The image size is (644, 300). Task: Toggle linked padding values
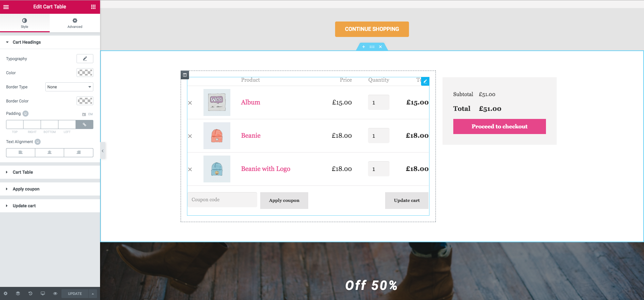[x=85, y=125]
